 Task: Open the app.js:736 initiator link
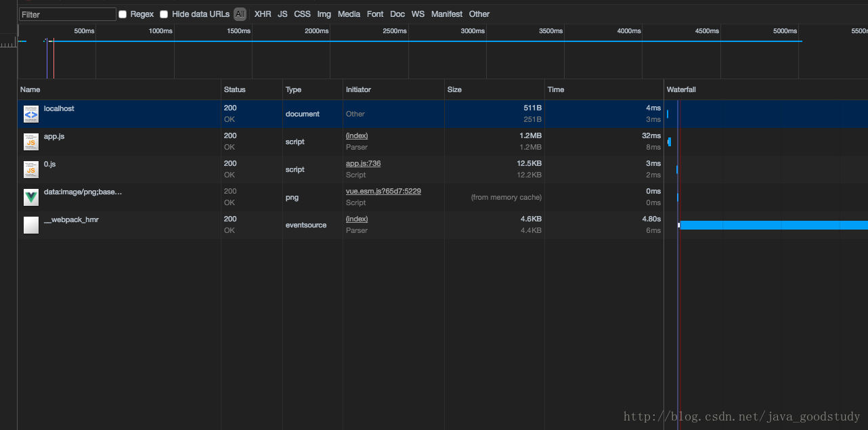364,163
